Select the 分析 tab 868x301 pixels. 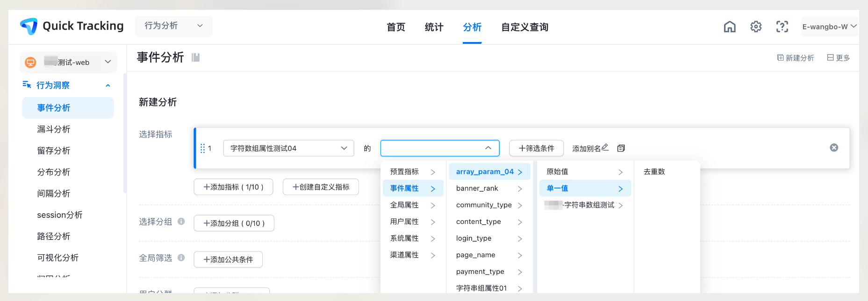pyautogui.click(x=472, y=27)
